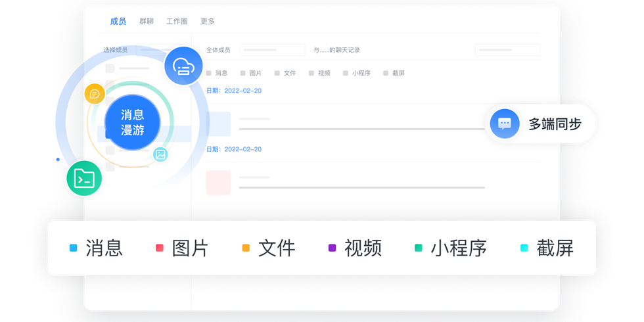Click the green folder terminal icon
Image resolution: width=644 pixels, height=322 pixels.
pos(84,178)
